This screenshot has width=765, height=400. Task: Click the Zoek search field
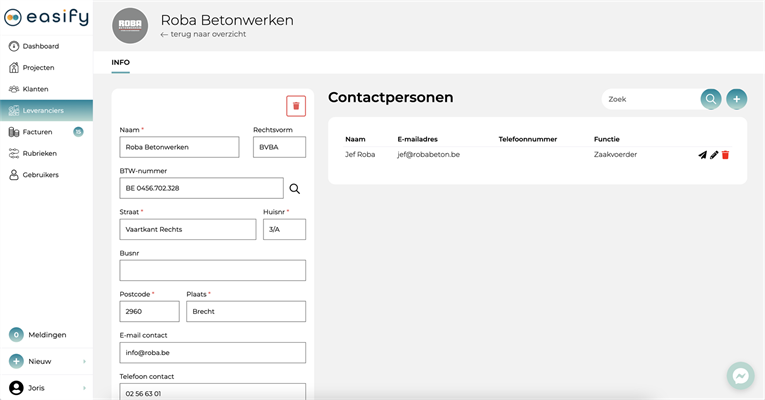point(650,99)
